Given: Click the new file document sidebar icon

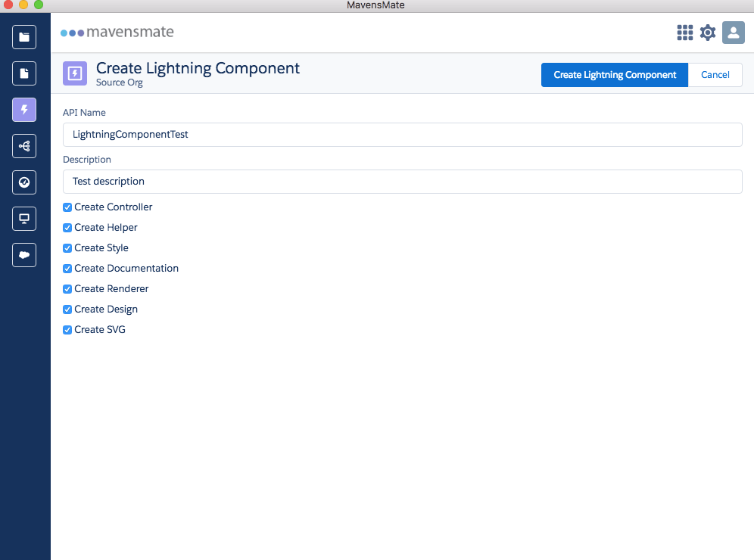Looking at the screenshot, I should (x=24, y=73).
